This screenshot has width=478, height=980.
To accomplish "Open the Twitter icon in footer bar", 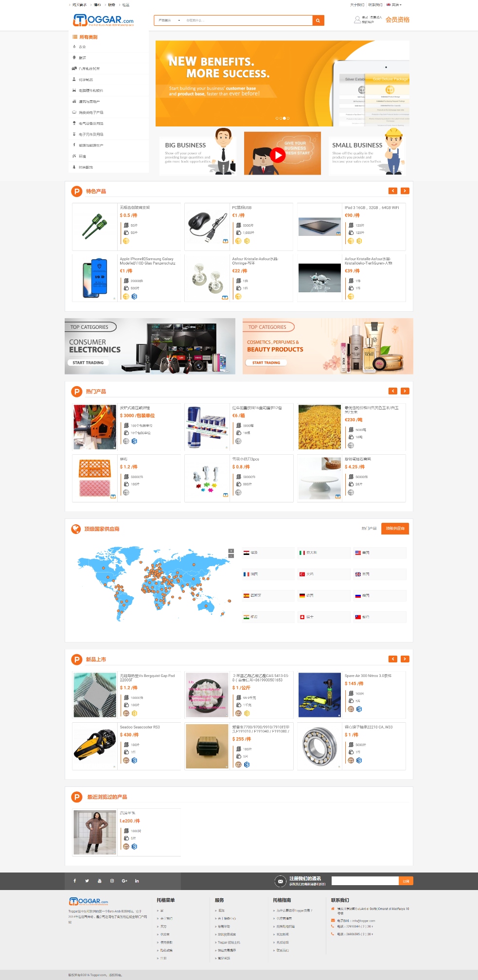I will (x=87, y=881).
